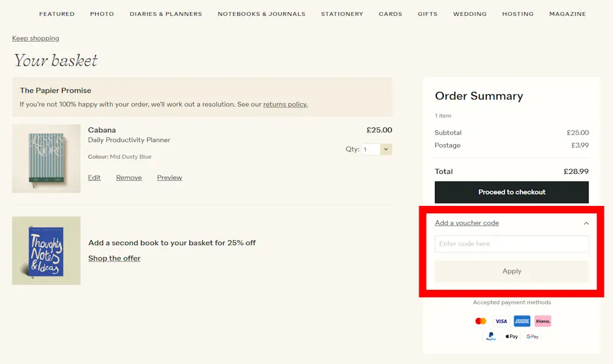The height and width of the screenshot is (364, 613).
Task: Open the Qty quantity dropdown
Action: tap(376, 149)
